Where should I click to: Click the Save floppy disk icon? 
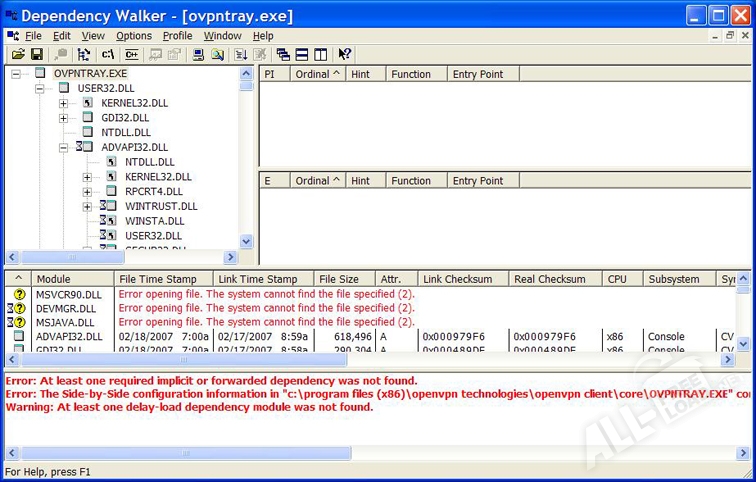36,54
